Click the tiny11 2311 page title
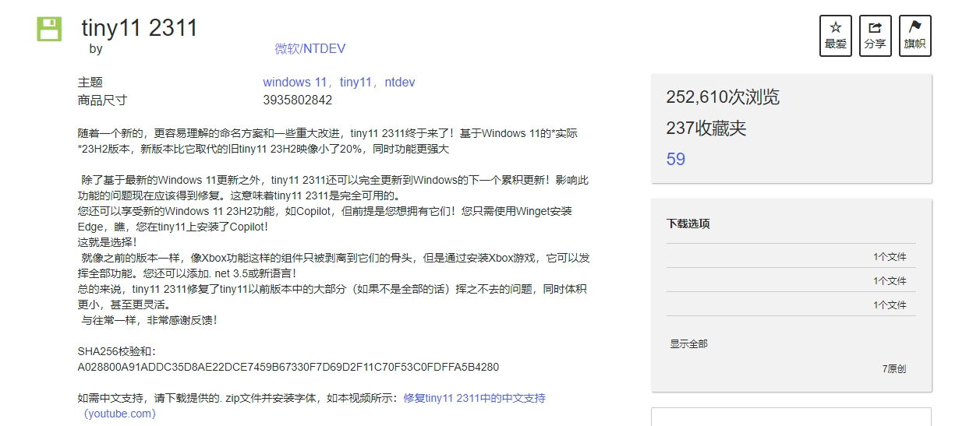 (x=140, y=28)
